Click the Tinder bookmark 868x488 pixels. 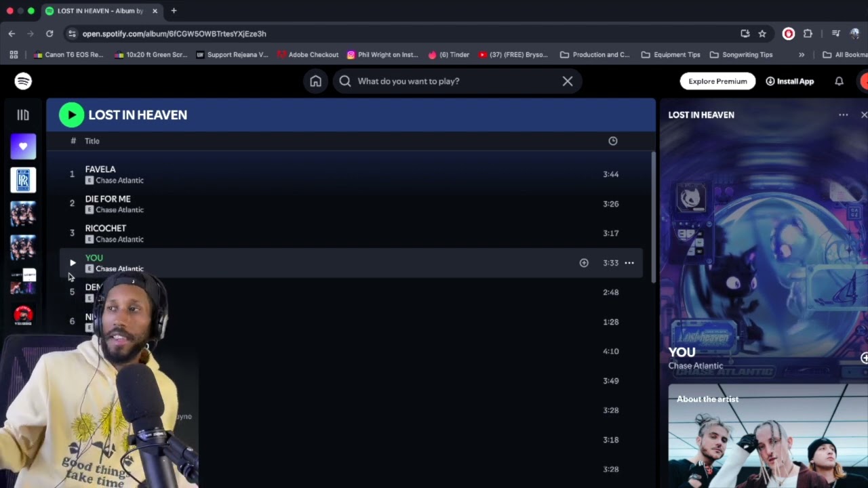(448, 55)
